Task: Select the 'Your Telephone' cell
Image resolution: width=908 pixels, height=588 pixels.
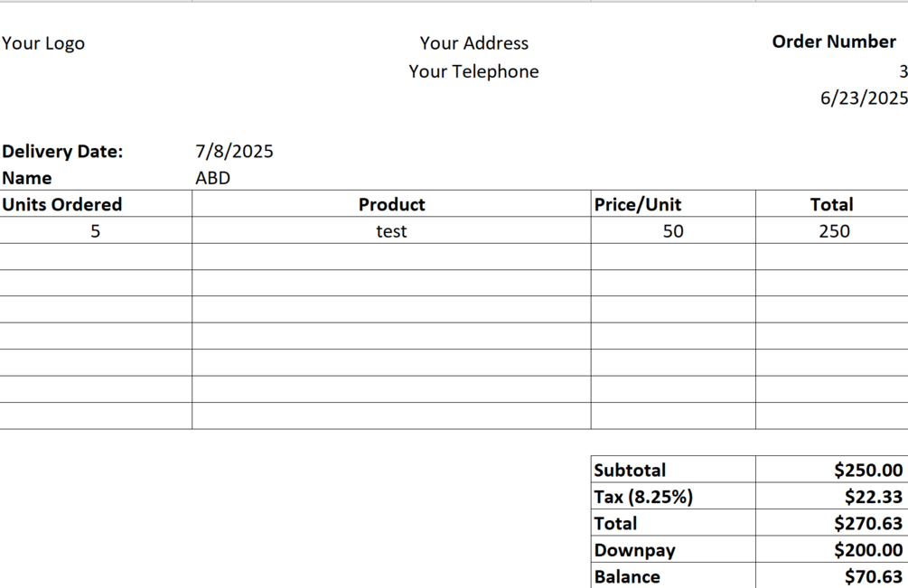Action: [x=473, y=72]
